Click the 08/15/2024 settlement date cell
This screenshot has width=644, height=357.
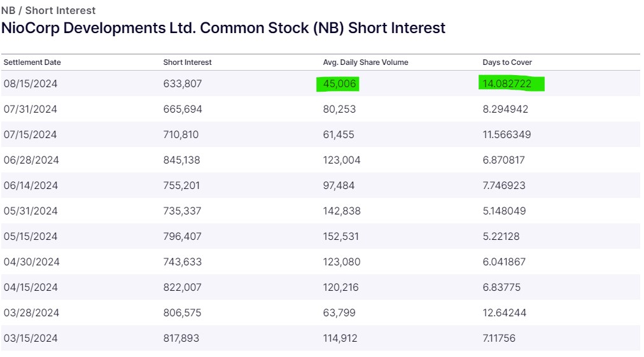tap(31, 83)
